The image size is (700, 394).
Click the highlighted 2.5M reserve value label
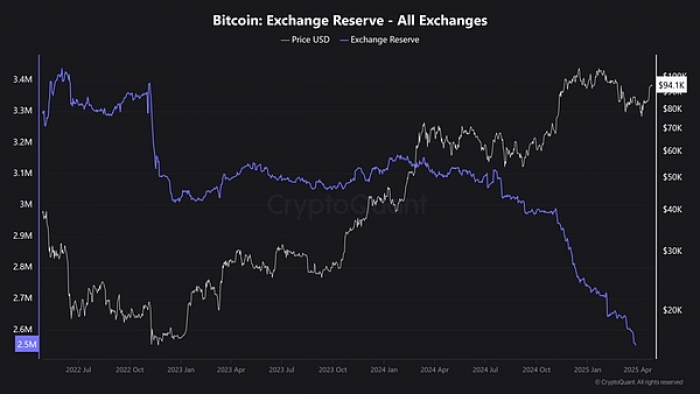[27, 344]
